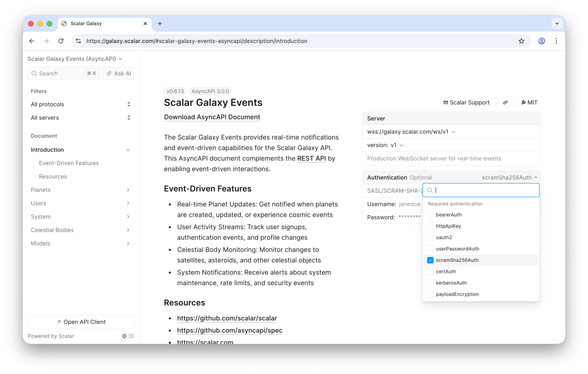Collapse the Introduction section chevron

128,150
